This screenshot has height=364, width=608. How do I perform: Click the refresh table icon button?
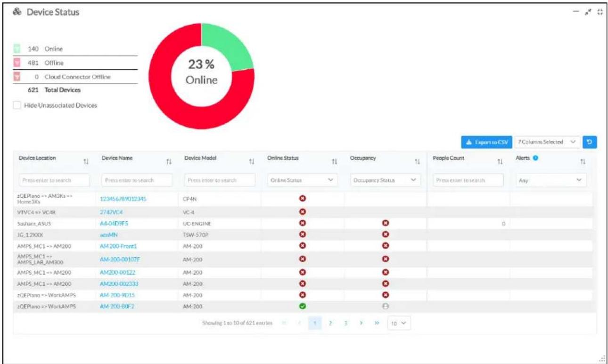(x=590, y=142)
